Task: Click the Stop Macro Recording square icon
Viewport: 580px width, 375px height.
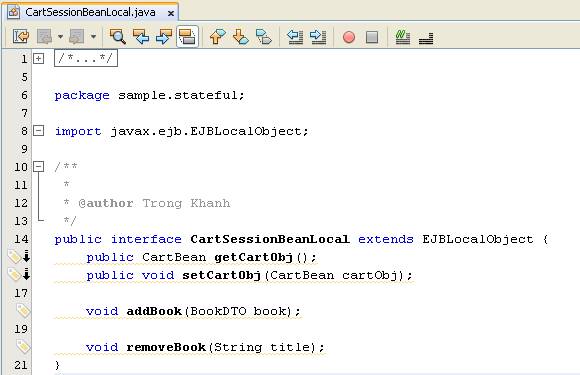Action: 372,37
